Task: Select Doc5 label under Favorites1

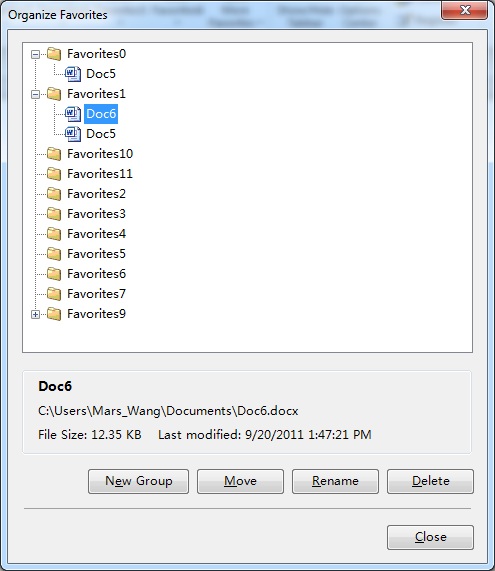Action: tap(101, 134)
